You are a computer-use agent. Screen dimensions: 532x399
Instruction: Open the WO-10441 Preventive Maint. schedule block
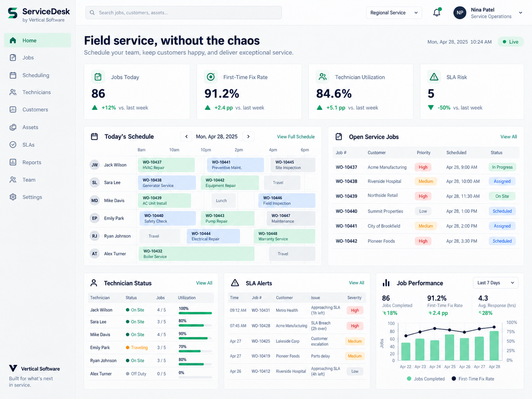point(236,165)
